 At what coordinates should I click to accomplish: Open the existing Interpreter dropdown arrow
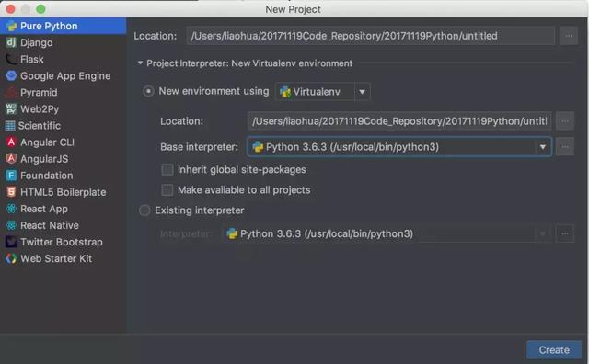pos(543,233)
